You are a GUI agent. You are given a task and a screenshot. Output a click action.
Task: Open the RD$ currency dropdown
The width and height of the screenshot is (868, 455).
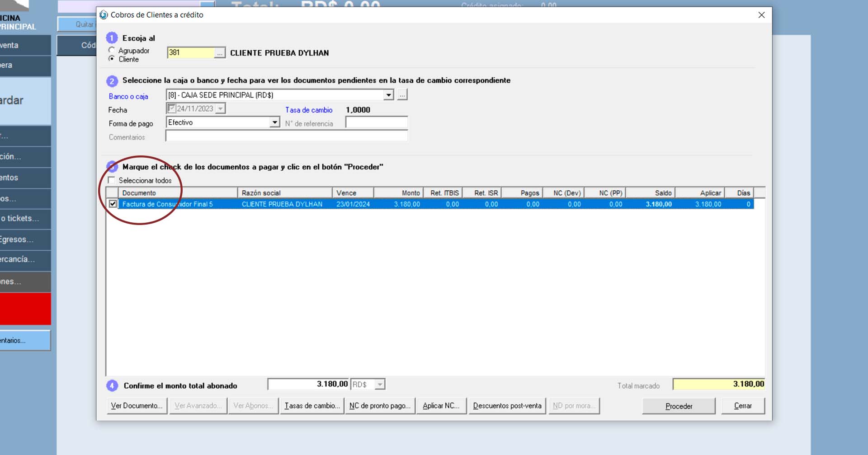click(380, 385)
